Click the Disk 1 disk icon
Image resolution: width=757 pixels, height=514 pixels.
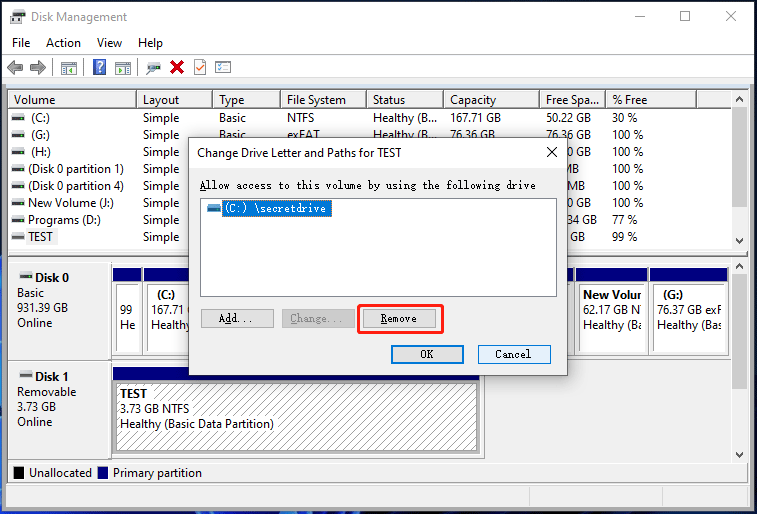click(26, 375)
